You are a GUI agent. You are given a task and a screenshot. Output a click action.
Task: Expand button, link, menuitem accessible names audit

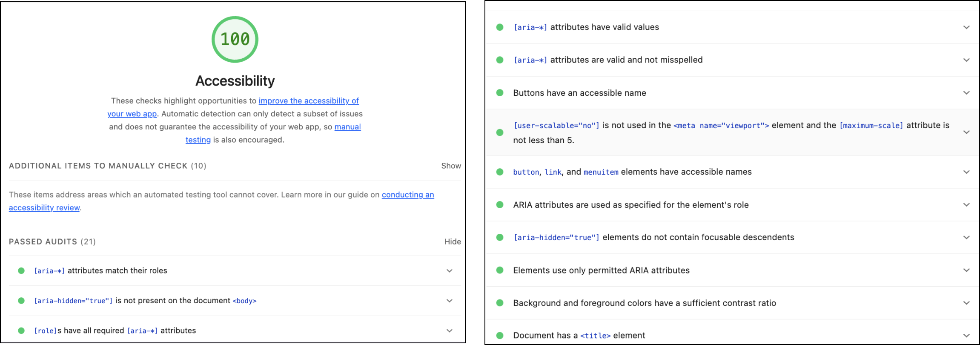pyautogui.click(x=966, y=172)
